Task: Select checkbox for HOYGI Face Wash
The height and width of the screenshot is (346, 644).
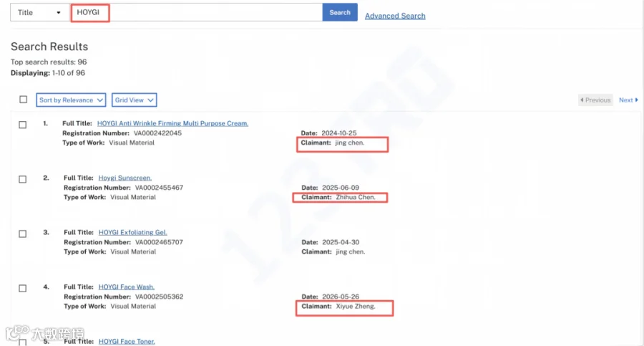Action: coord(23,289)
